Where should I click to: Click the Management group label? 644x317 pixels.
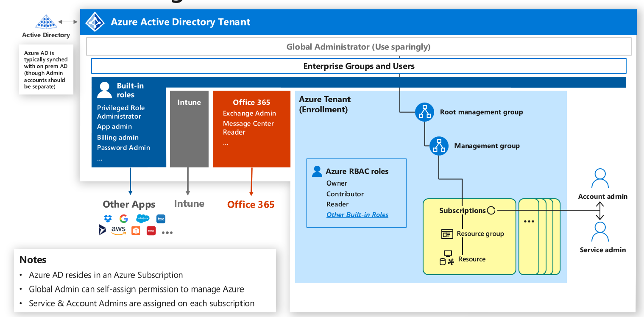[x=487, y=146]
